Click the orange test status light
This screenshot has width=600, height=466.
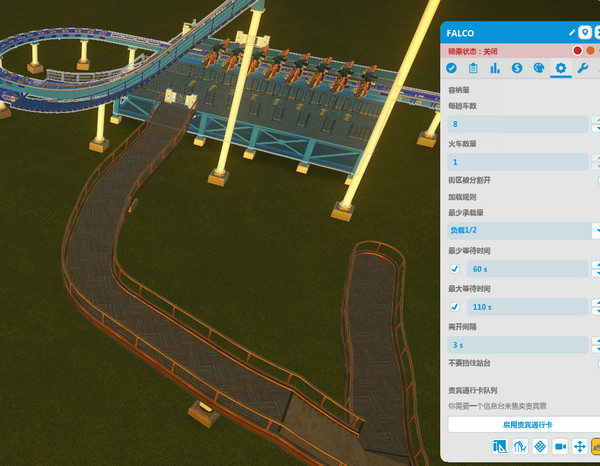[x=590, y=50]
